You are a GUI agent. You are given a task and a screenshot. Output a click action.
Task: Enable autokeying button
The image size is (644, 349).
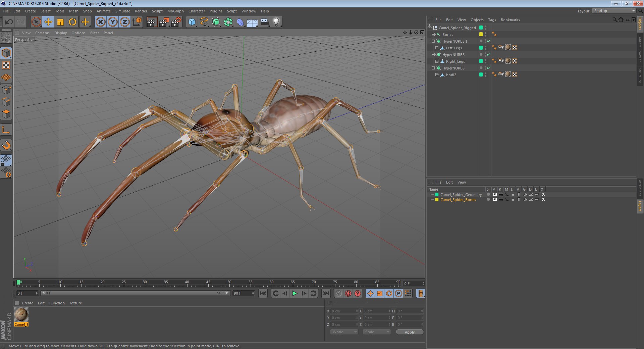[348, 294]
